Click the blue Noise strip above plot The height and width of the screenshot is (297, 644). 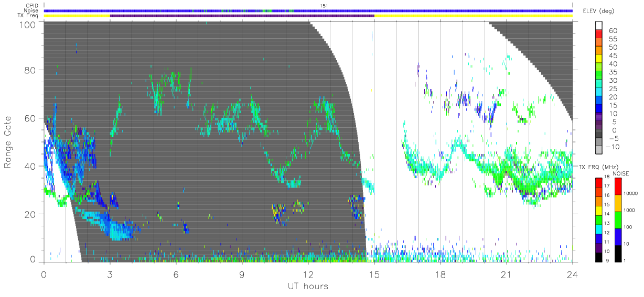click(x=308, y=10)
